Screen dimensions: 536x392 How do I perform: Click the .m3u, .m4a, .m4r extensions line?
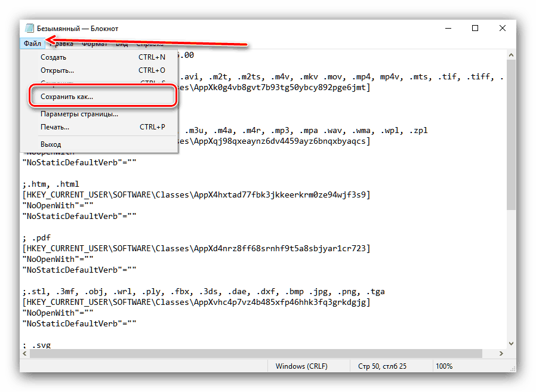[x=303, y=131]
